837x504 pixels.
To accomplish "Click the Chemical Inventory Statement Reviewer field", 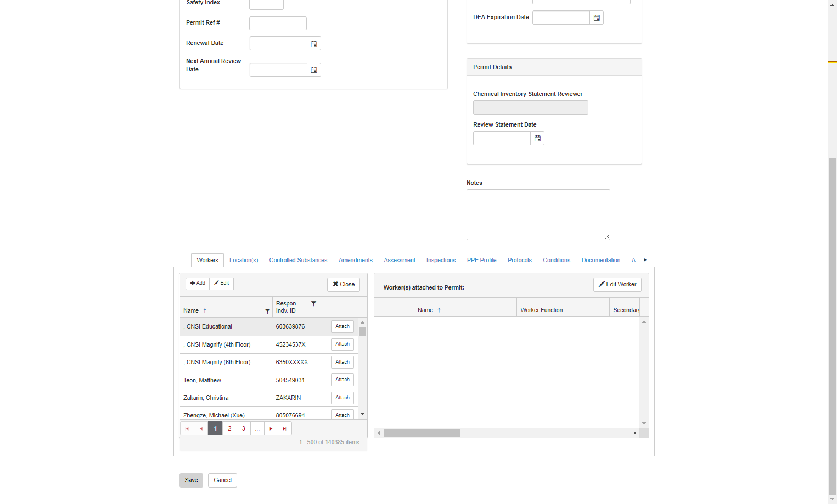I will [x=530, y=107].
